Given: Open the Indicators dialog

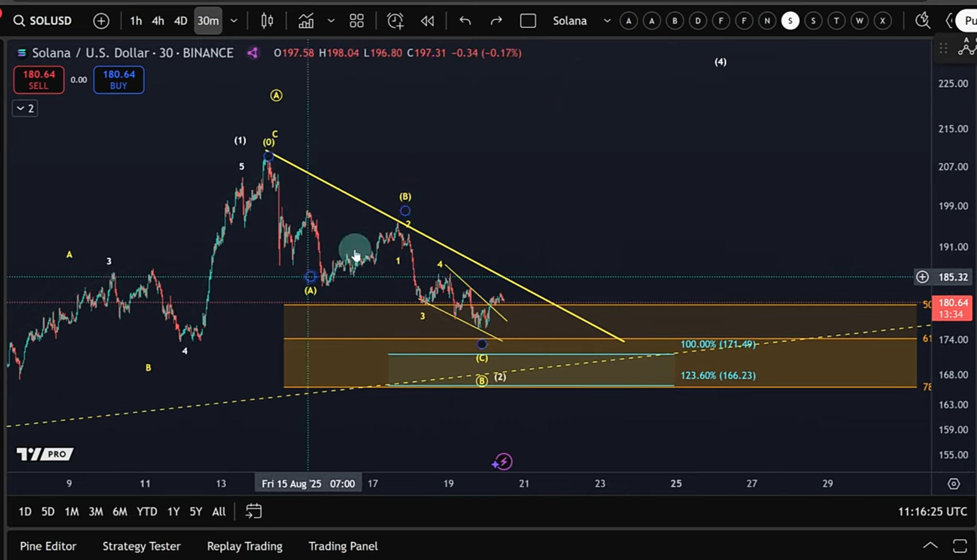Looking at the screenshot, I should tap(306, 21).
